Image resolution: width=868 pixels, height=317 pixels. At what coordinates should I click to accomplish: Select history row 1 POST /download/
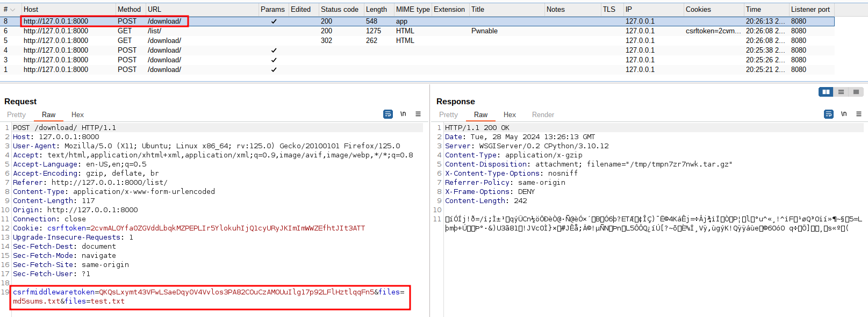(417, 70)
